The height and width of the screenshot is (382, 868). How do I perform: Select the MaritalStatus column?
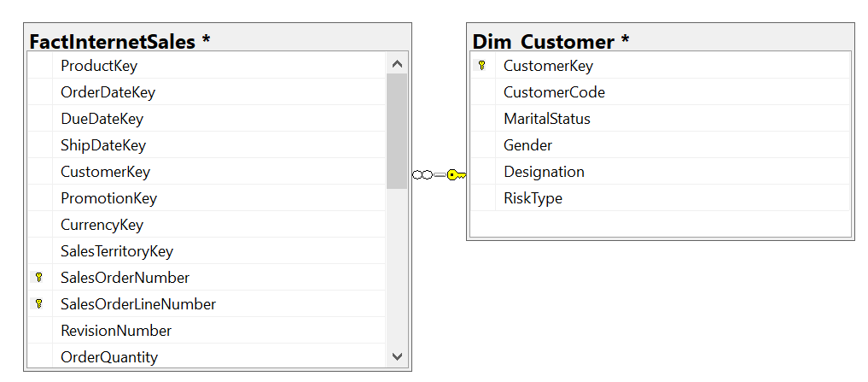point(546,119)
